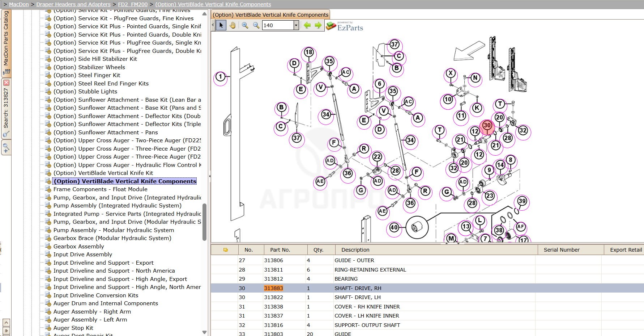Click tree scrollbar down arrow
Image resolution: width=644 pixels, height=336 pixels.
pyautogui.click(x=204, y=332)
